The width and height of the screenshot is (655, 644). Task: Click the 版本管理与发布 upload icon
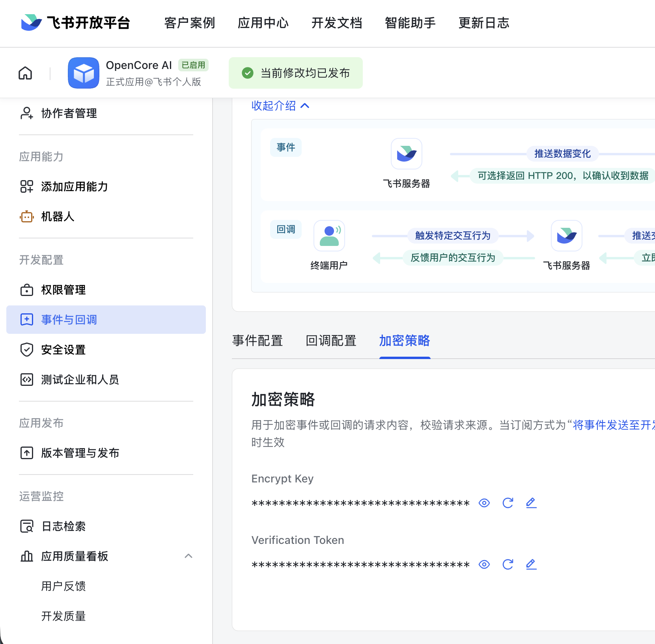click(x=26, y=453)
